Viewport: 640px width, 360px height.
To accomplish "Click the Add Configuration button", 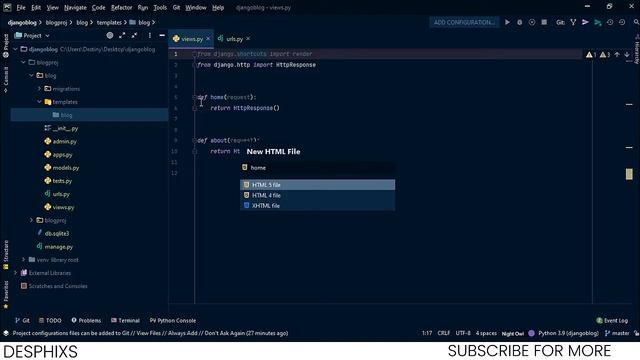I will [464, 22].
